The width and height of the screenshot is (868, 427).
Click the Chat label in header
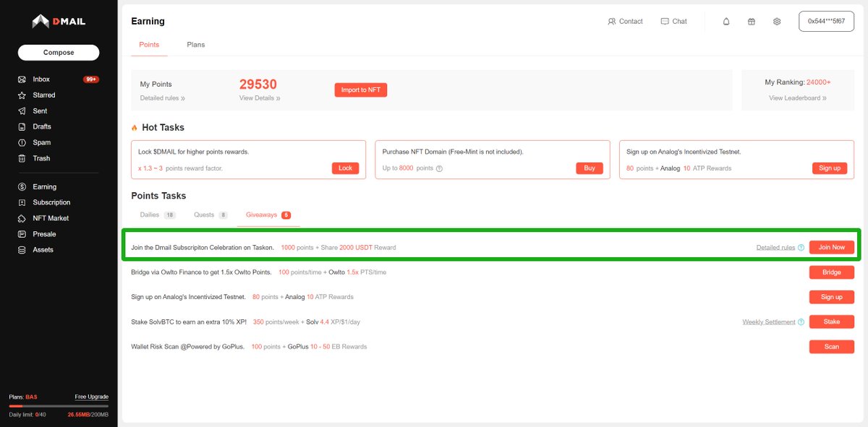(x=680, y=22)
